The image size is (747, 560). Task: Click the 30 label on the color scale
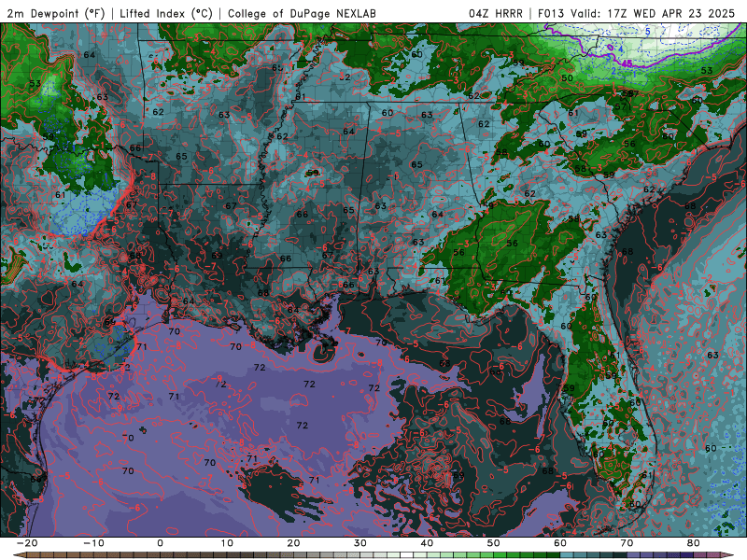click(x=360, y=543)
